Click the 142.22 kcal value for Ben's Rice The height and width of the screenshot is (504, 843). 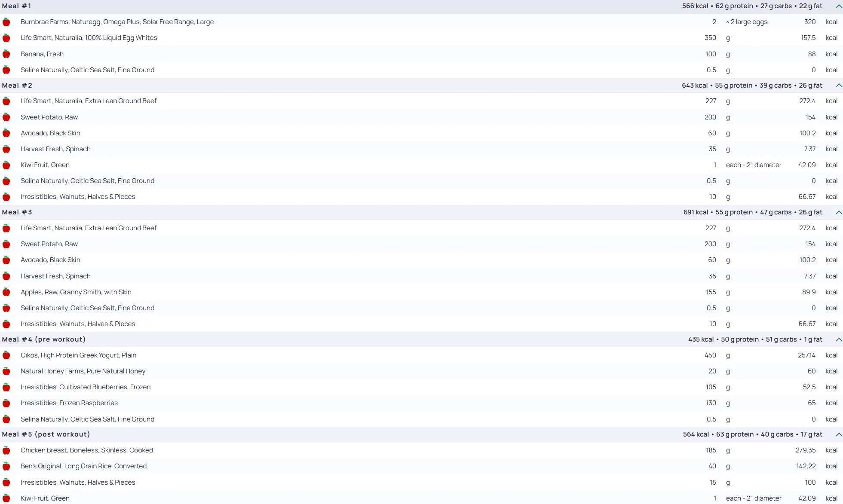pos(806,466)
